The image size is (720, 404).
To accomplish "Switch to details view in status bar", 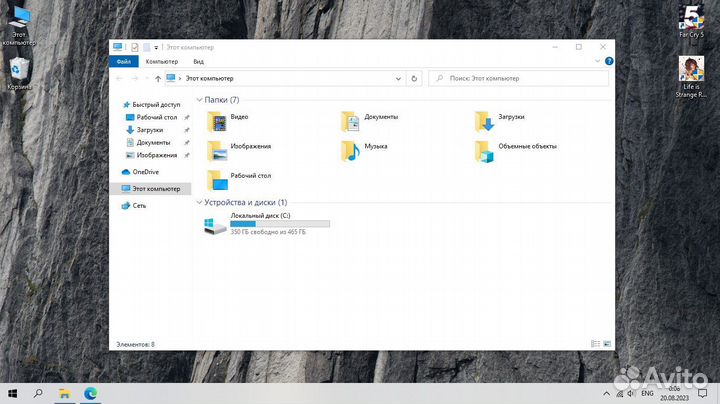I will [x=595, y=343].
